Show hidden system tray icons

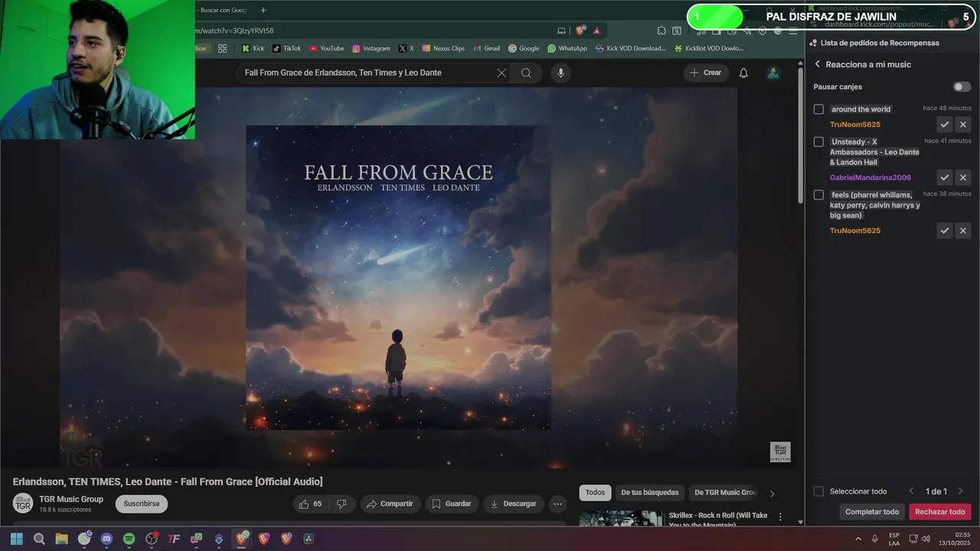click(x=858, y=539)
